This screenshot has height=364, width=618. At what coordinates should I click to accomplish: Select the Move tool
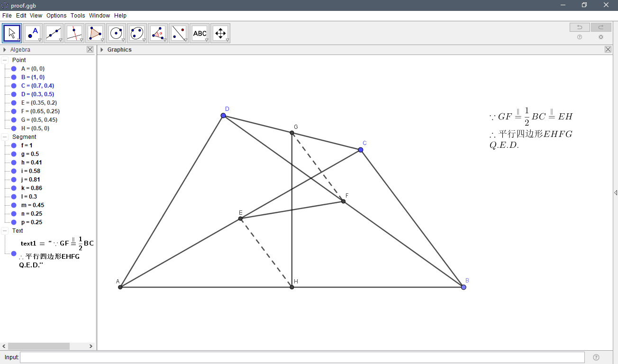tap(11, 33)
